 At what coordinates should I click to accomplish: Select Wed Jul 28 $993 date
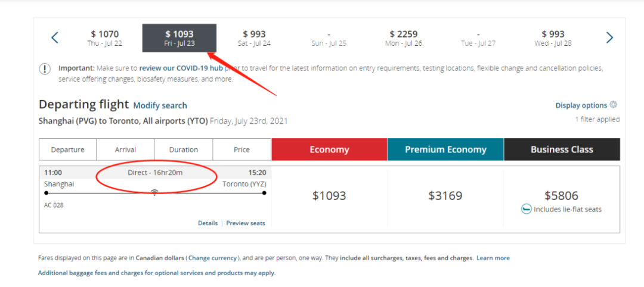click(x=553, y=38)
